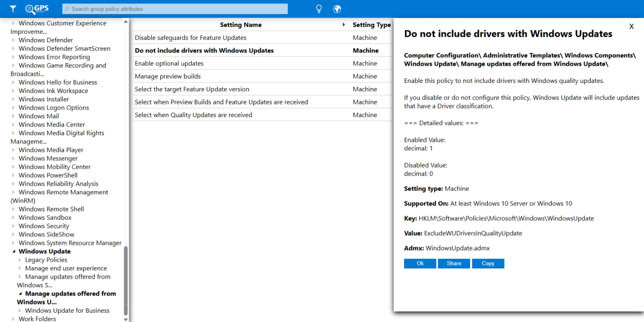Select the Windows Media Player tree item
This screenshot has height=322, width=644.
51,150
